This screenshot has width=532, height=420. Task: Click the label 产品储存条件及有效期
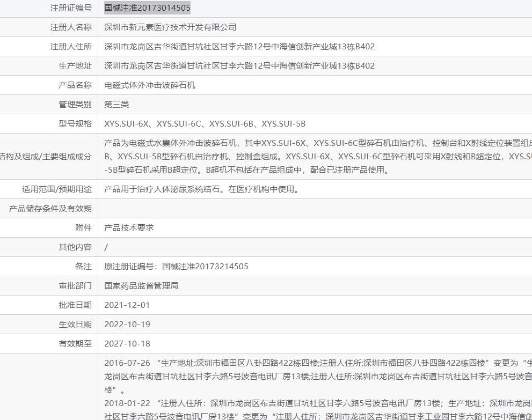50,209
